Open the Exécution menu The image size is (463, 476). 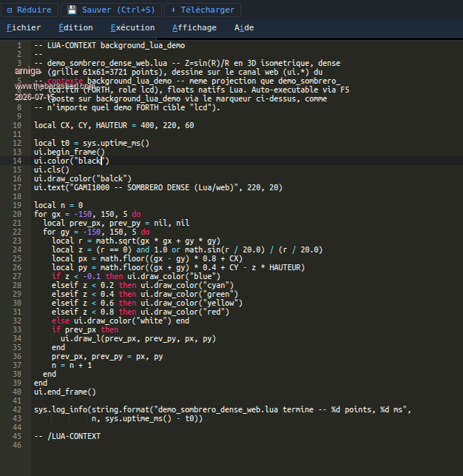133,27
